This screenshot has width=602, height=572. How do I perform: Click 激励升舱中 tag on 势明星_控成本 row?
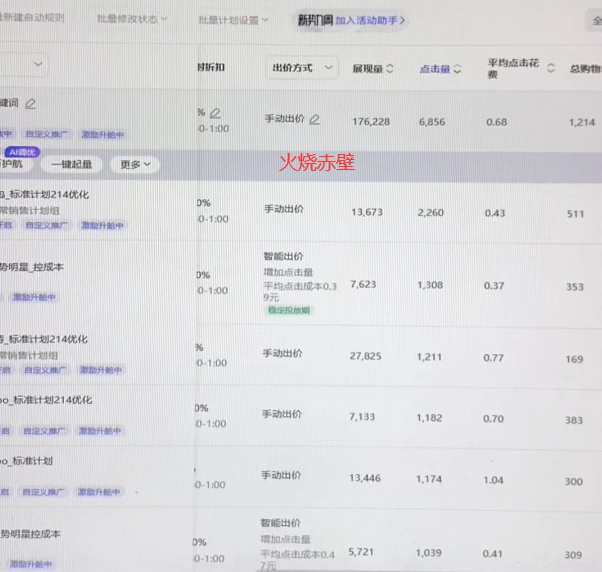35,297
